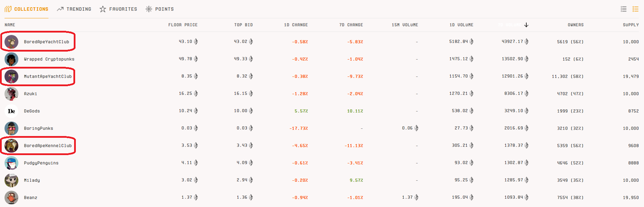Switch to compact list view icon
Image resolution: width=644 pixels, height=207 pixels.
click(x=624, y=9)
